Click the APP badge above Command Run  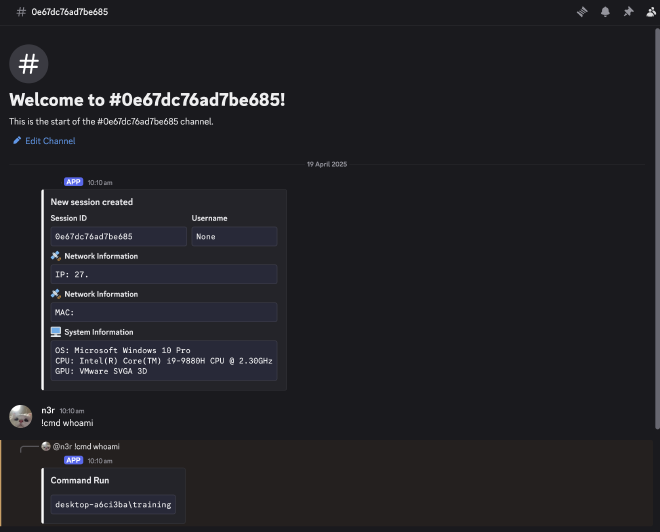tap(73, 460)
